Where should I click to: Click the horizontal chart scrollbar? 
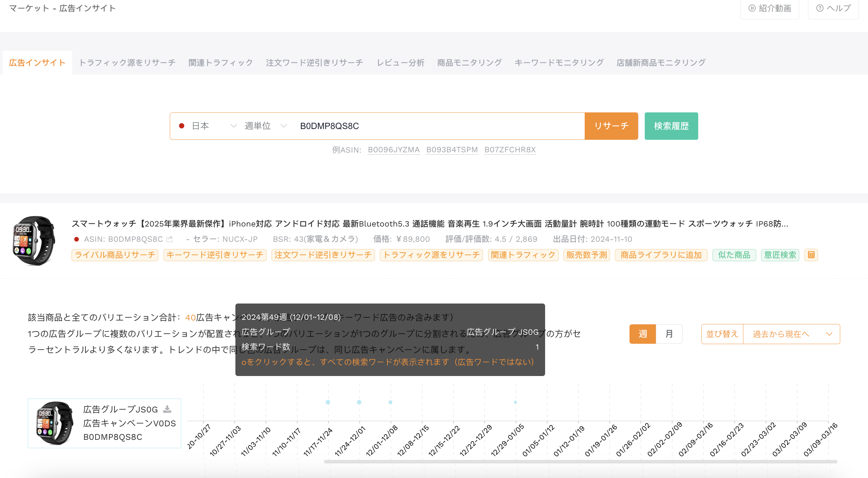pos(581,462)
